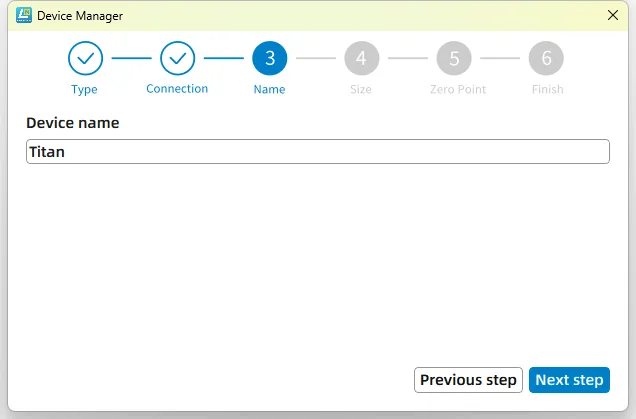Close the Device Manager window
The height and width of the screenshot is (419, 636).
click(x=613, y=15)
